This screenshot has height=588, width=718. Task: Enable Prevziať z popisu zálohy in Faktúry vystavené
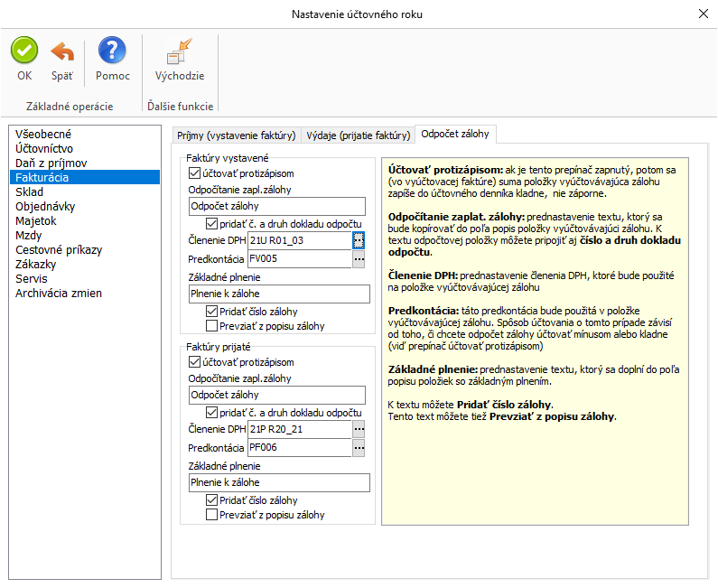point(211,325)
